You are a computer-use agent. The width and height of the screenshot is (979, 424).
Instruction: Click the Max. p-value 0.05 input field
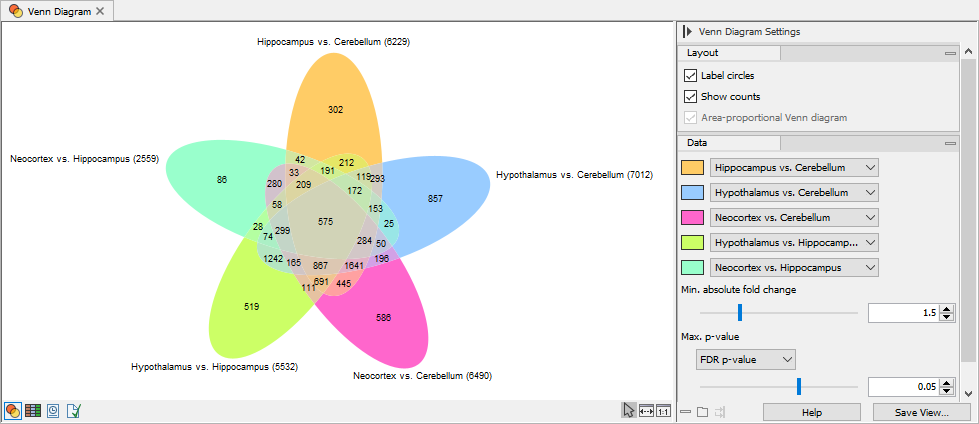(x=901, y=386)
